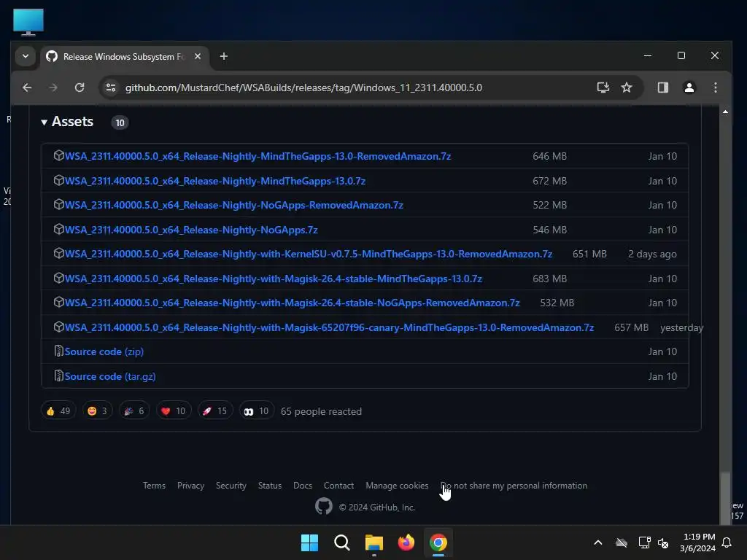Click the GitHub logo in the footer
The height and width of the screenshot is (560, 747).
click(323, 506)
